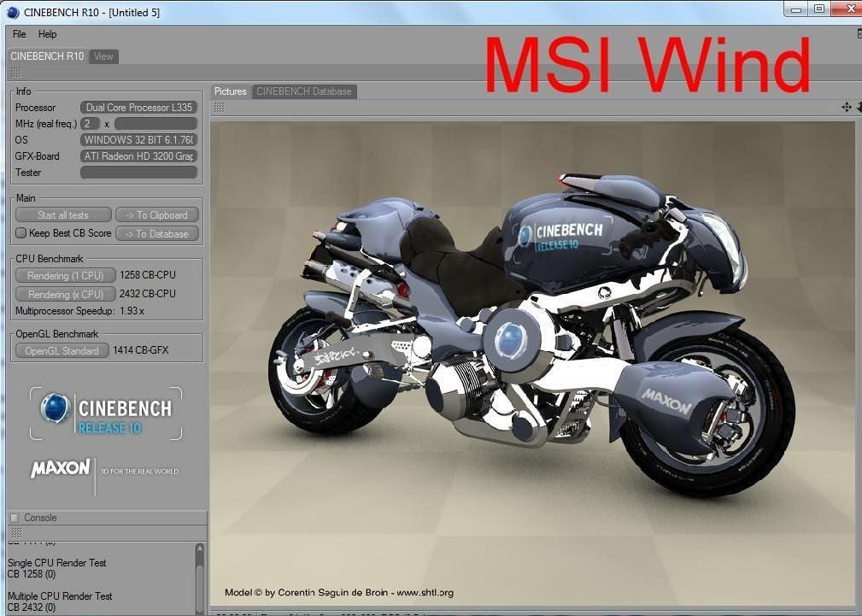Click the MAXON logo in the left panel
Image resolution: width=862 pixels, height=616 pixels.
coord(61,469)
